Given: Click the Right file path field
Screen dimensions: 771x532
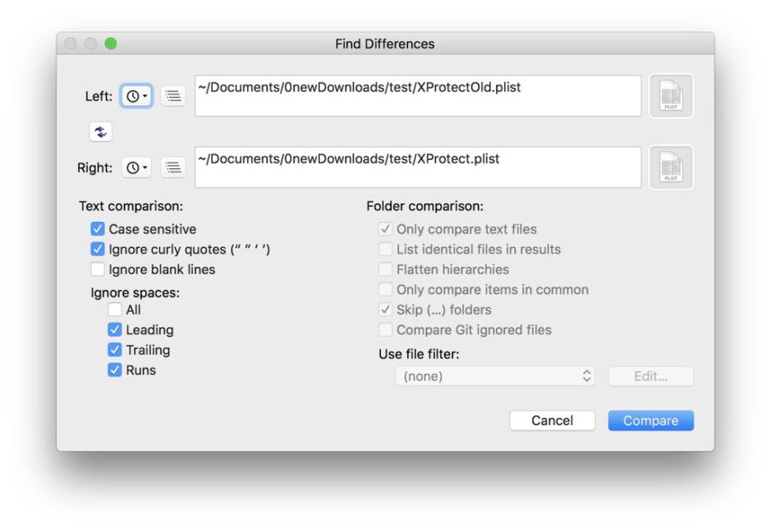Looking at the screenshot, I should click(417, 167).
